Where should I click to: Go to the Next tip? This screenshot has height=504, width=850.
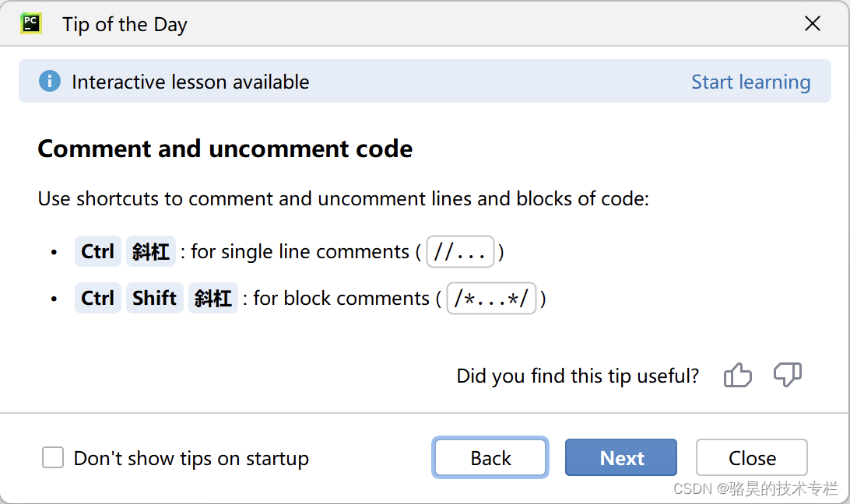621,457
